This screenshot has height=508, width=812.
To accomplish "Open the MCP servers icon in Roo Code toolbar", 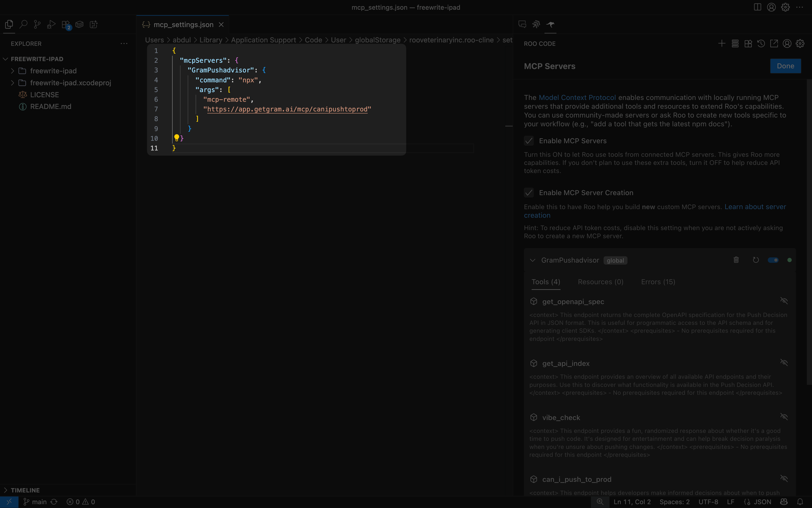I will click(x=735, y=43).
